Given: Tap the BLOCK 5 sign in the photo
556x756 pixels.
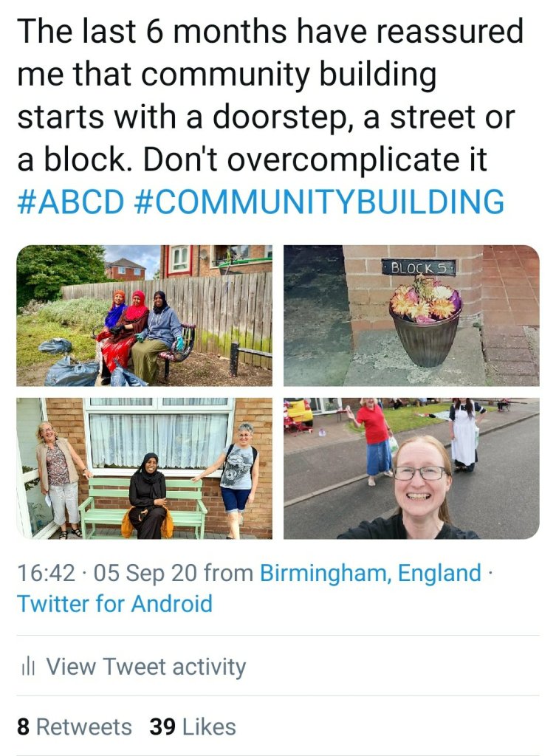Looking at the screenshot, I should tap(418, 267).
